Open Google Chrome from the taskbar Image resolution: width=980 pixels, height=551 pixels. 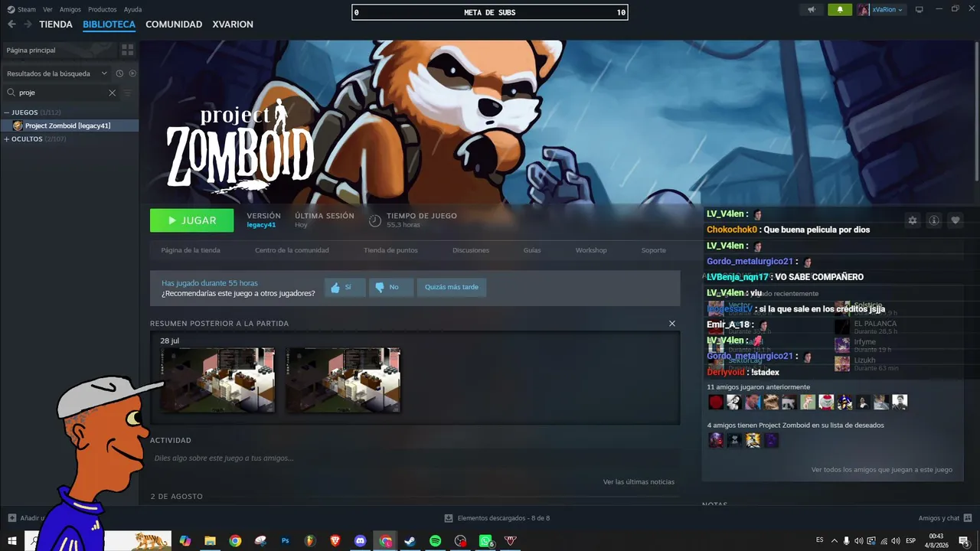click(235, 541)
